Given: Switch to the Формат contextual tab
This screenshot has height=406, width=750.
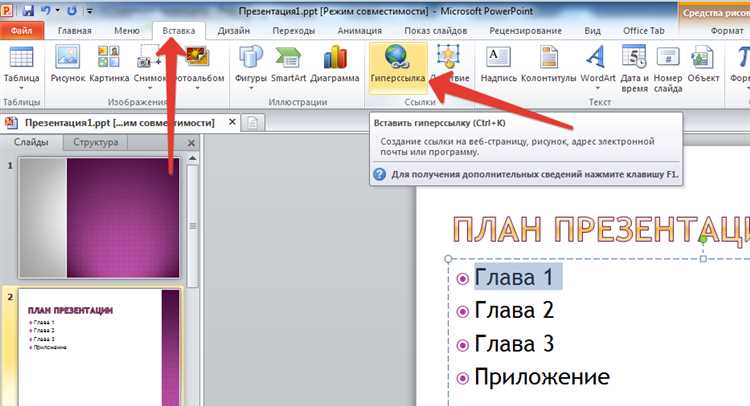Looking at the screenshot, I should coord(727,31).
